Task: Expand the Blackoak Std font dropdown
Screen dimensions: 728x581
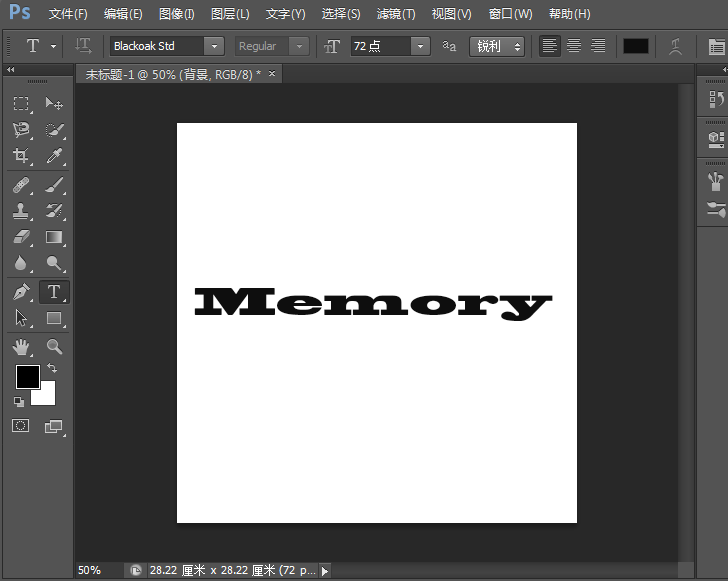Action: click(x=214, y=46)
